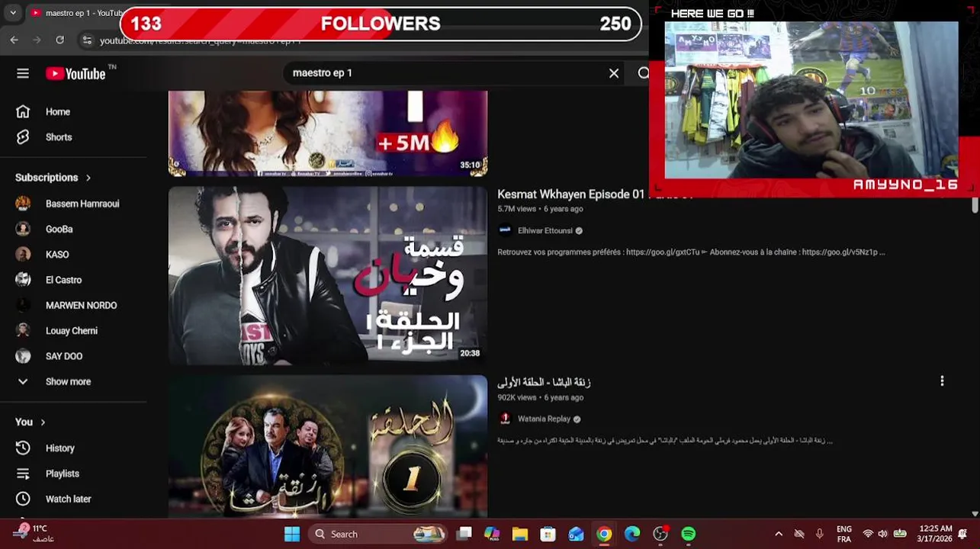The image size is (980, 549).
Task: Open browser tab search dropdown
Action: click(x=13, y=13)
